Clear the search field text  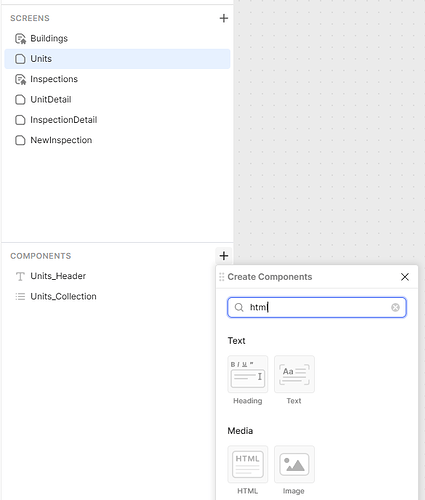[x=395, y=307]
